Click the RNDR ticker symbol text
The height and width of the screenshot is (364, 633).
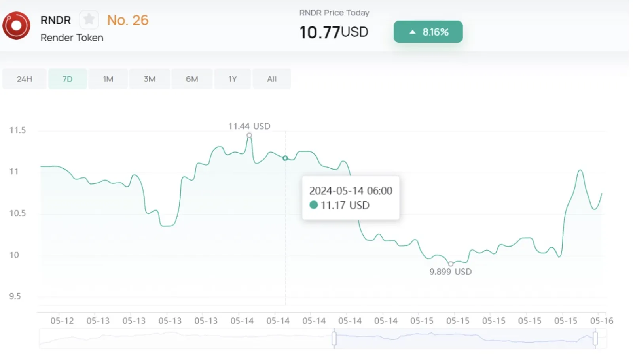[55, 20]
